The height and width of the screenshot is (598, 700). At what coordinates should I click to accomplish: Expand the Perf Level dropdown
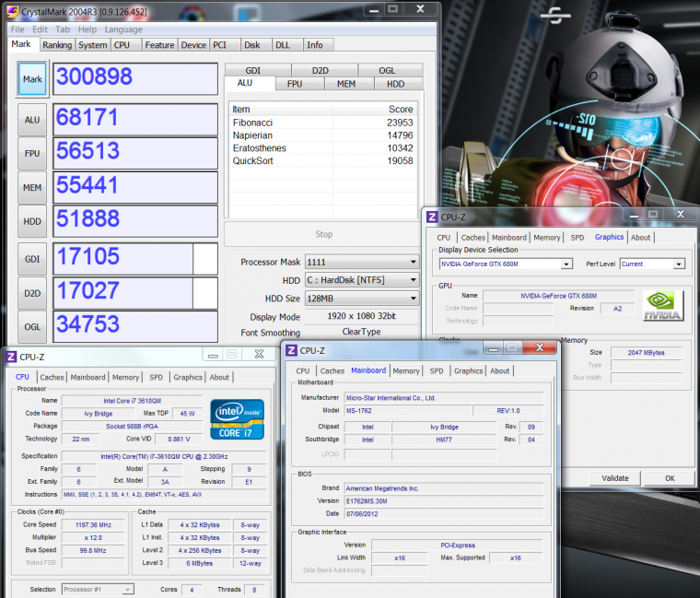[x=652, y=264]
